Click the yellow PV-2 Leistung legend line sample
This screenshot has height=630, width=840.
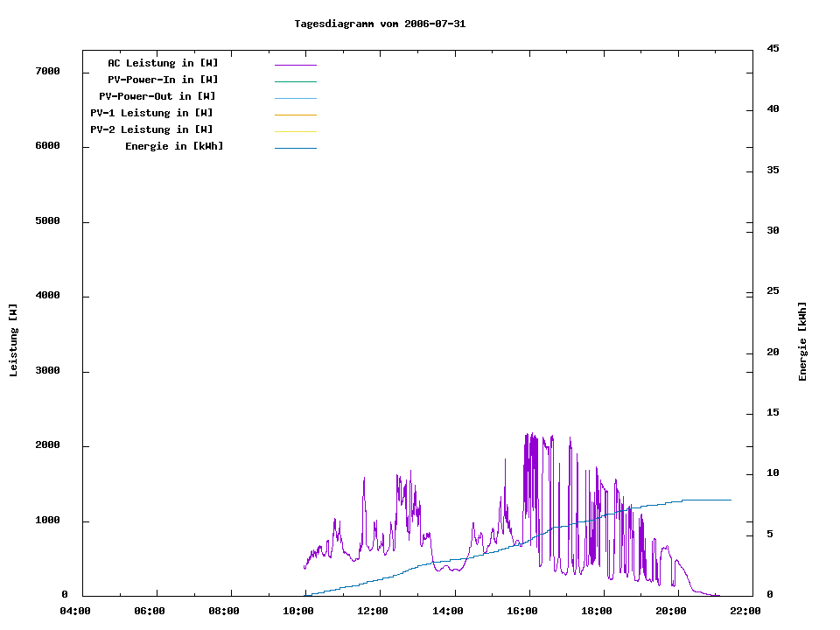tap(295, 131)
